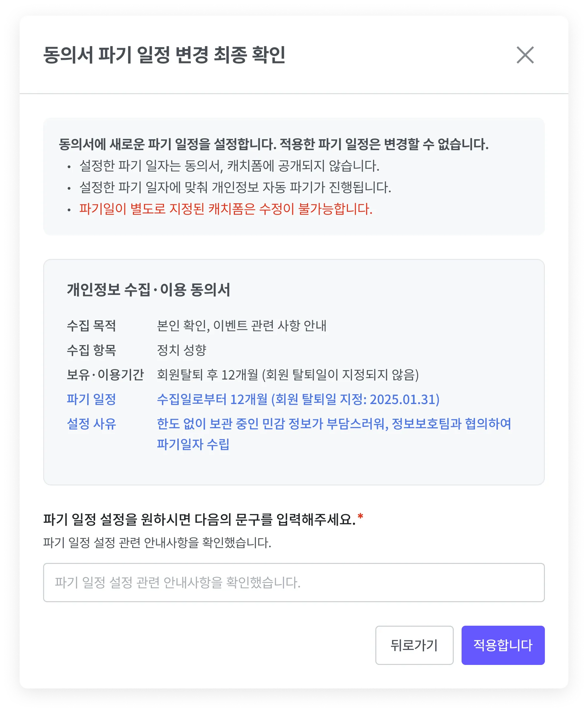Click the 개인정보 수집·이용 동의서 heading
Screen dimensions: 588x712
[148, 290]
